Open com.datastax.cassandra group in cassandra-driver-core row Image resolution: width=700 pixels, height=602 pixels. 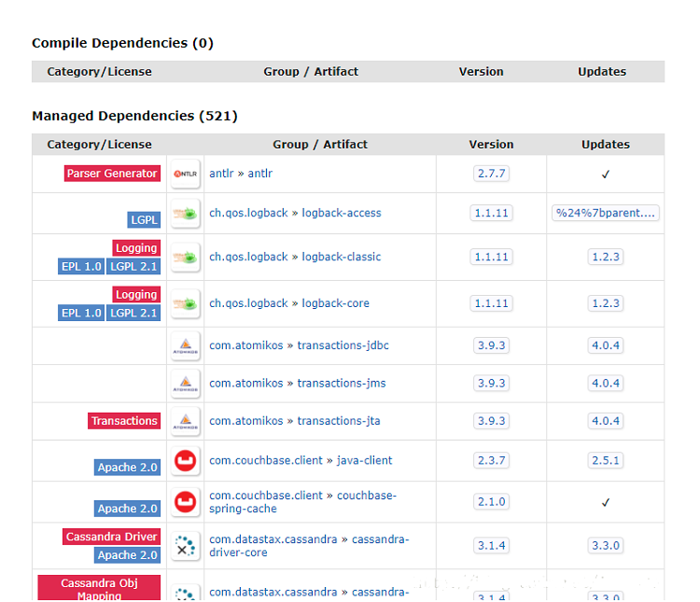coord(273,539)
